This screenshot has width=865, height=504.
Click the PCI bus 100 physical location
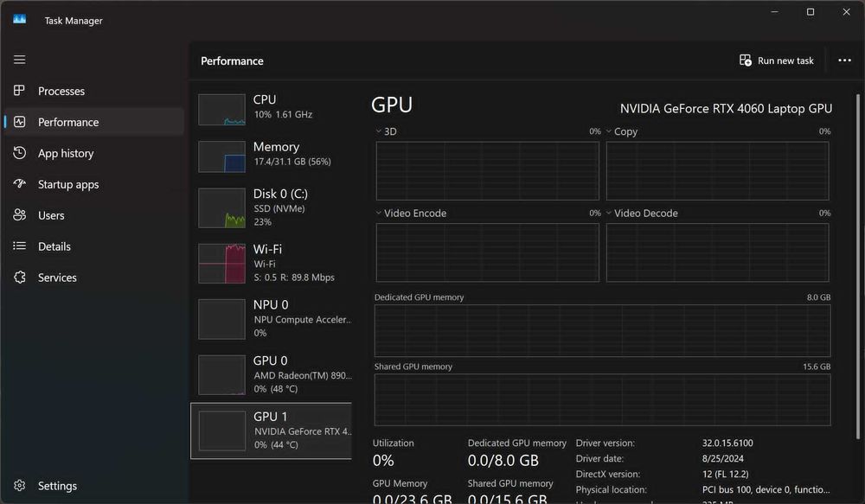[766, 489]
